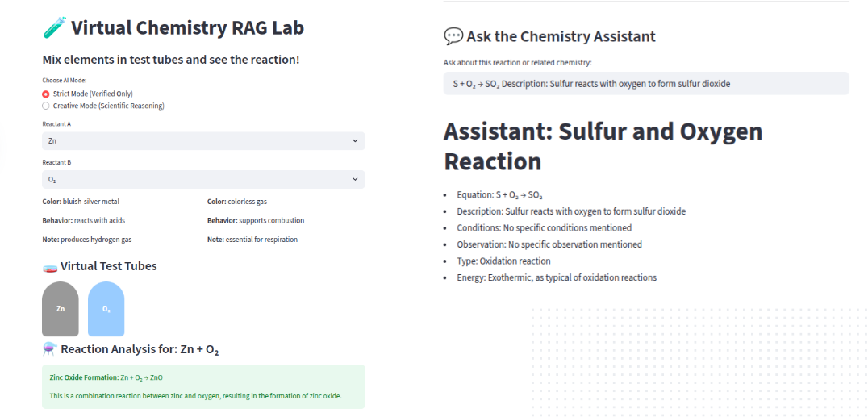Click the blue O₂ test tube
The height and width of the screenshot is (417, 868).
pos(106,308)
